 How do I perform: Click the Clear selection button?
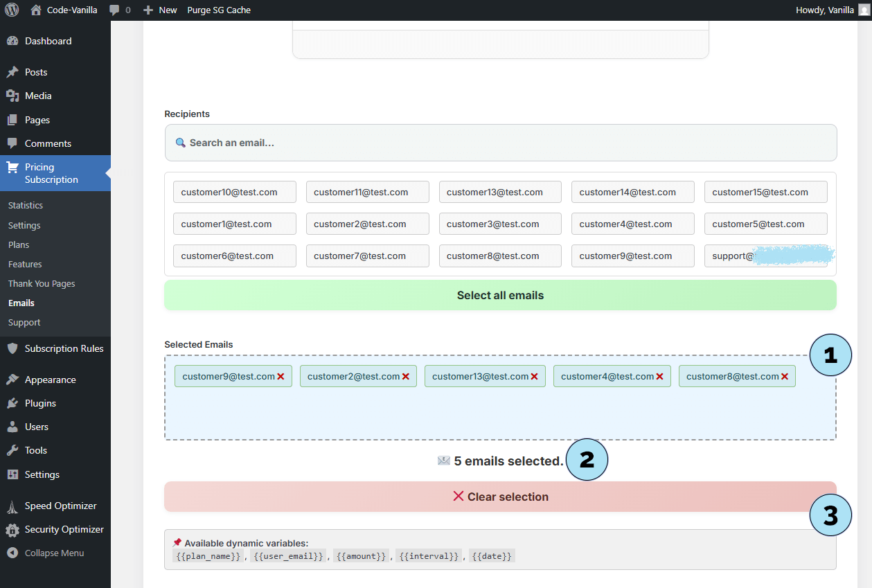pyautogui.click(x=500, y=497)
